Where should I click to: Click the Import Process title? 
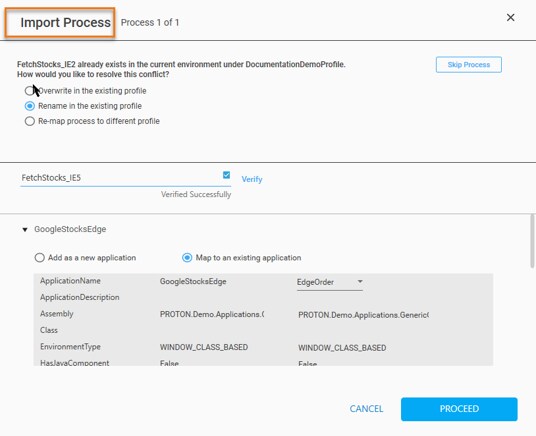click(x=65, y=23)
